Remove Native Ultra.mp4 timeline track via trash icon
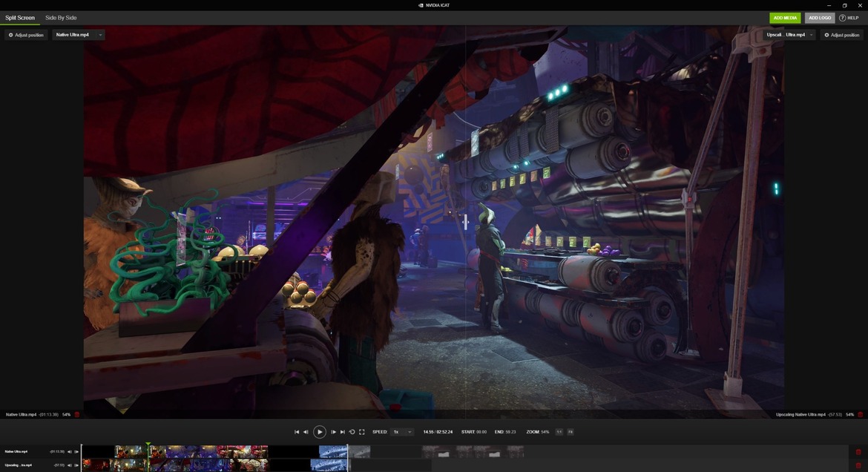 [x=858, y=452]
